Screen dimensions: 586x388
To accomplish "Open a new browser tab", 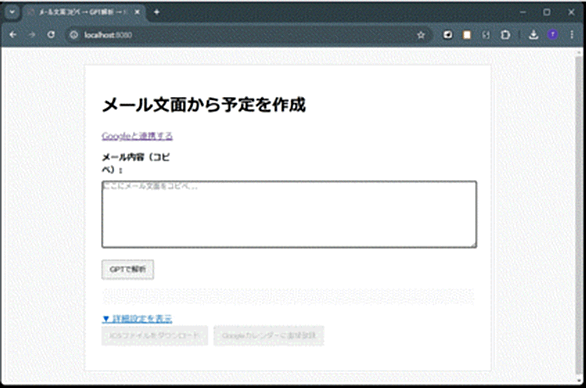I will 157,12.
